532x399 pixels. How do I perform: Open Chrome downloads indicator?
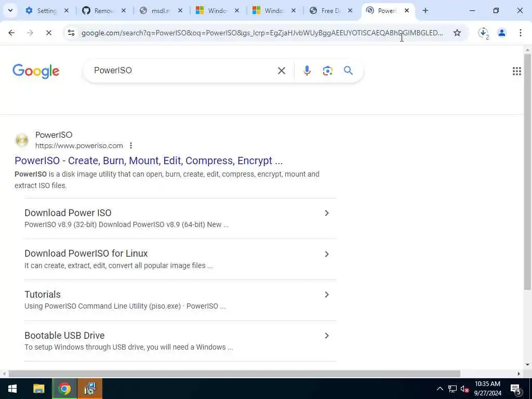[483, 33]
